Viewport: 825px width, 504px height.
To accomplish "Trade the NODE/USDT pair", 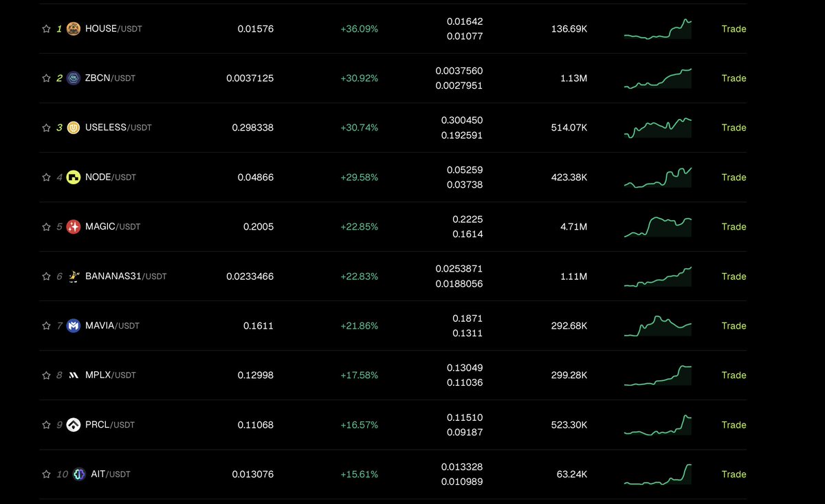I will (734, 177).
